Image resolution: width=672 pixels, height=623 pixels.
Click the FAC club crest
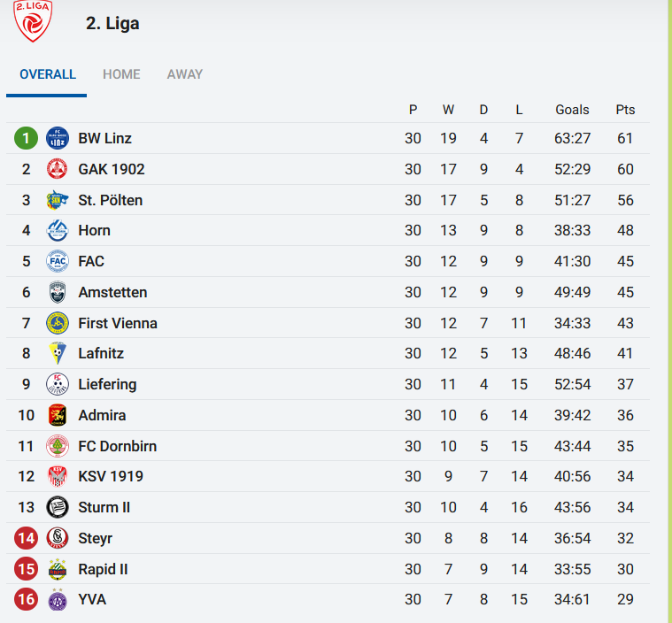click(58, 261)
